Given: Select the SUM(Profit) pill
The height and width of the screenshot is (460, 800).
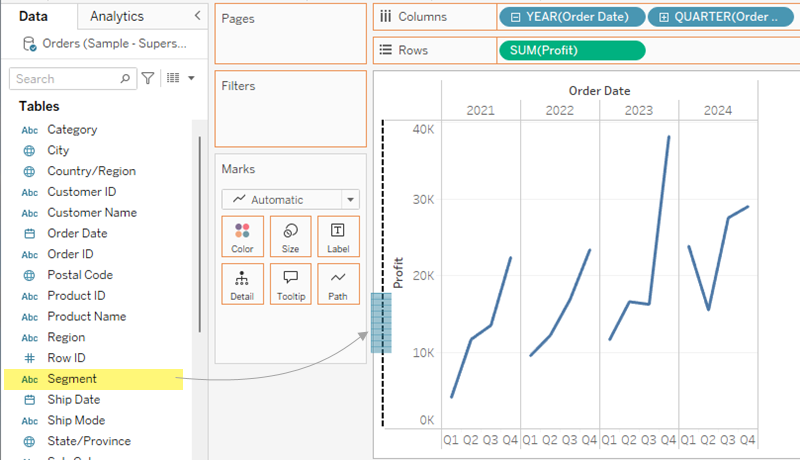Looking at the screenshot, I should click(572, 50).
